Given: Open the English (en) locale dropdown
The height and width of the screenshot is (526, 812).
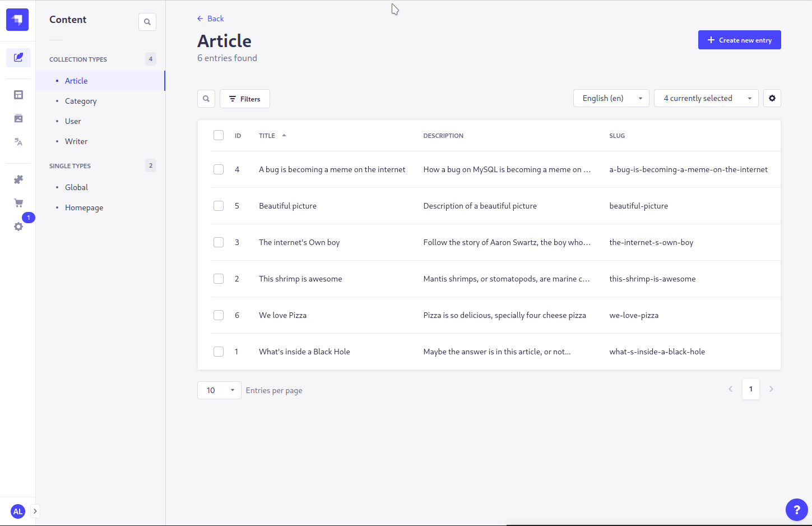Looking at the screenshot, I should [611, 98].
